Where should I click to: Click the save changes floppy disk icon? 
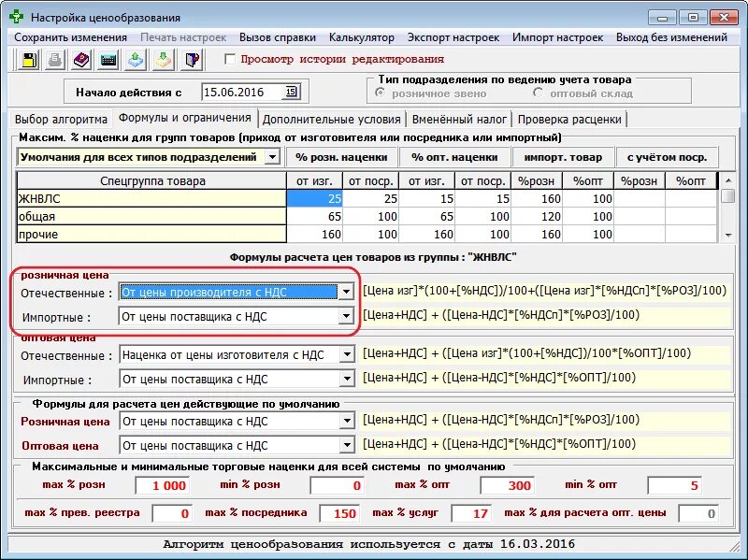[29, 60]
